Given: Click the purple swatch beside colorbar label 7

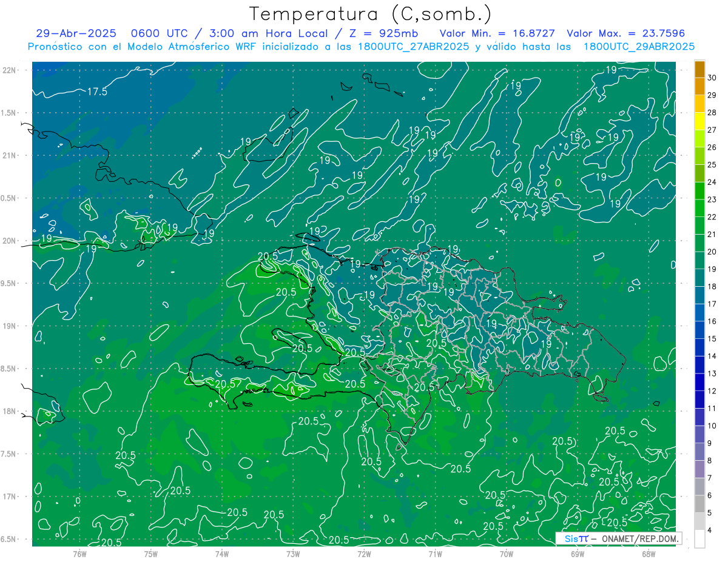Looking at the screenshot, I should [699, 469].
